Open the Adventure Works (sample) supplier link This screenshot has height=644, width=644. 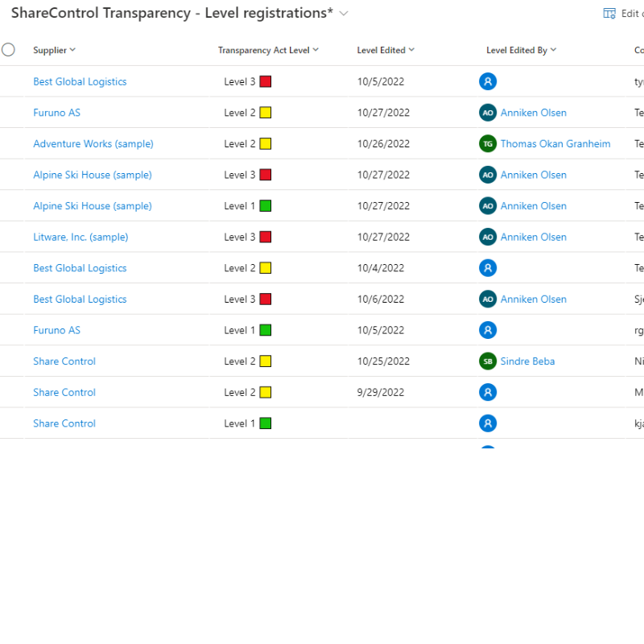tap(93, 144)
